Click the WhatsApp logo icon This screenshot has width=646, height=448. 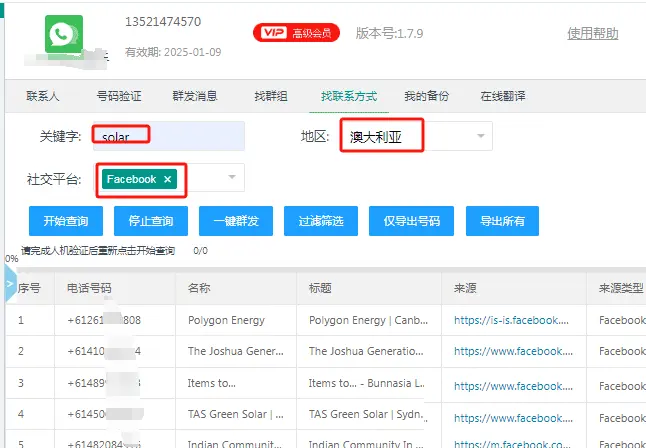(x=64, y=33)
